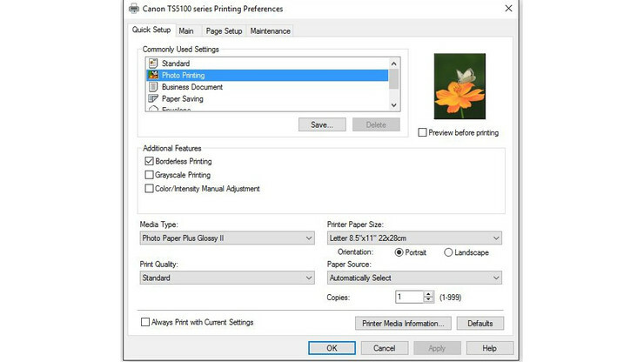Click the Paper Saving list icon
This screenshot has width=644, height=362.
[x=153, y=98]
